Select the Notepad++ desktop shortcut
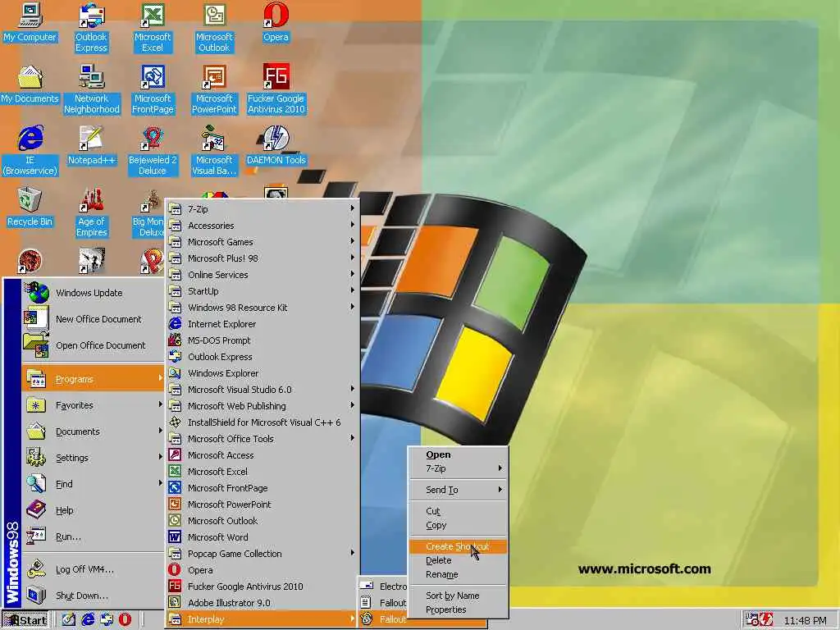The width and height of the screenshot is (840, 630). 92,146
